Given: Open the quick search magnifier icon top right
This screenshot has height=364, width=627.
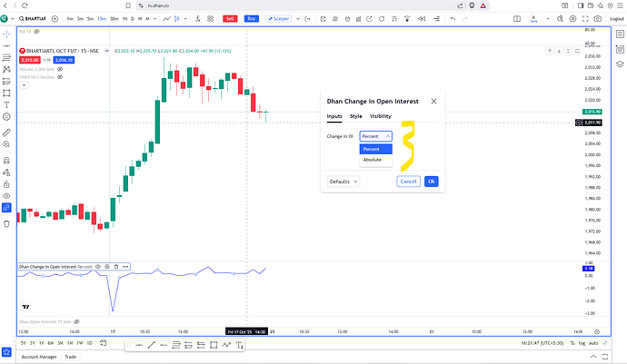Looking at the screenshot, I should pos(561,19).
